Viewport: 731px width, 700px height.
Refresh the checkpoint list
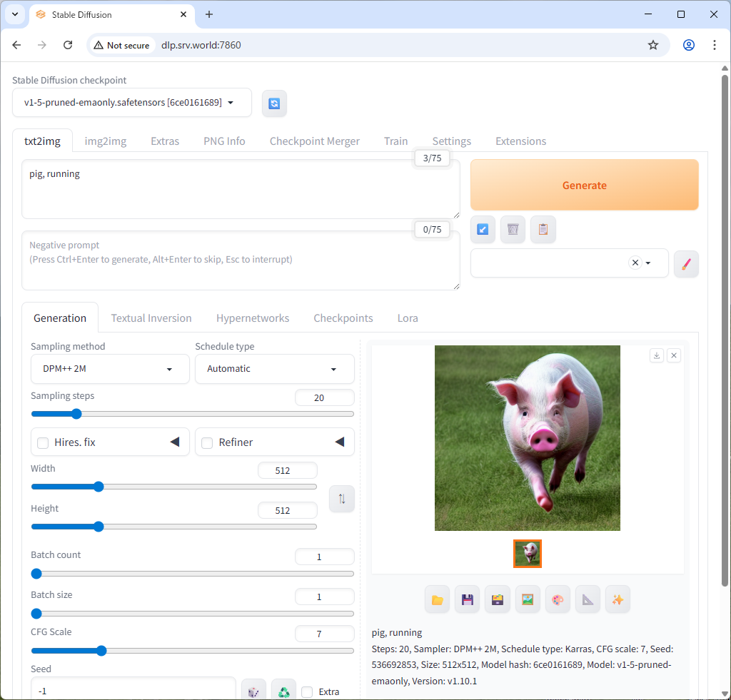click(274, 103)
